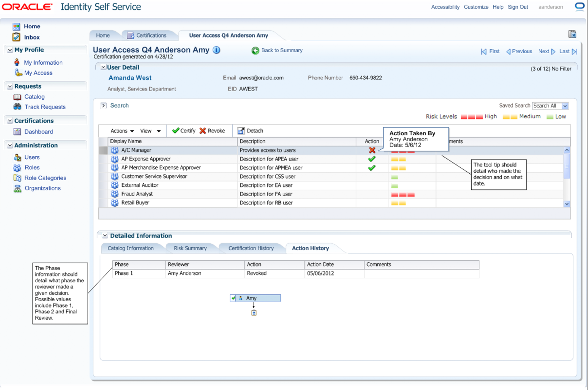
Task: Go to the Previous record
Action: pyautogui.click(x=519, y=51)
